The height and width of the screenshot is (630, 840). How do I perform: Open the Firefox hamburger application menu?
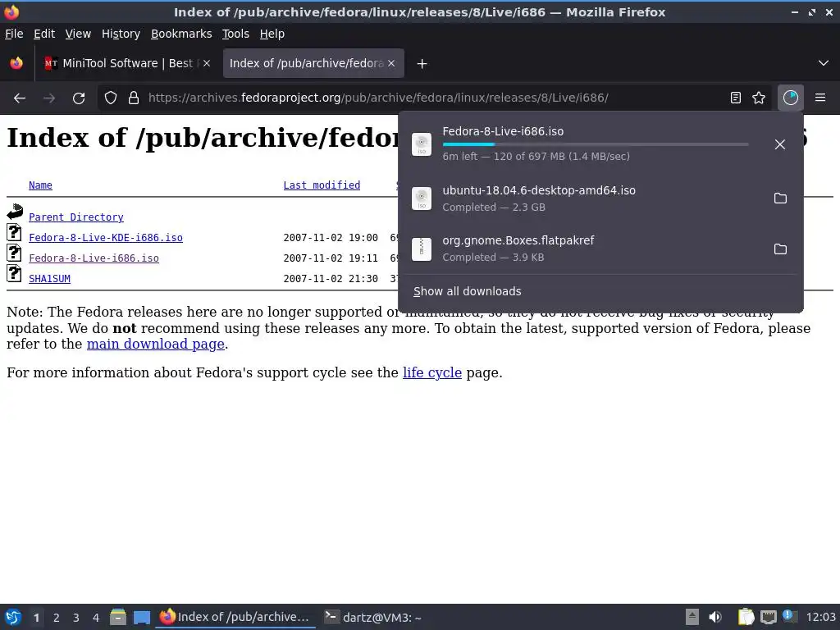820,98
